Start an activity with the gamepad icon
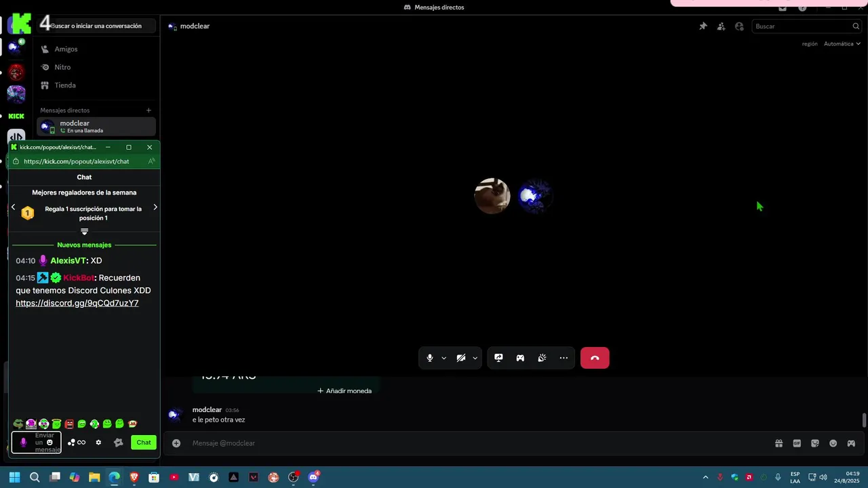868x488 pixels. point(520,358)
